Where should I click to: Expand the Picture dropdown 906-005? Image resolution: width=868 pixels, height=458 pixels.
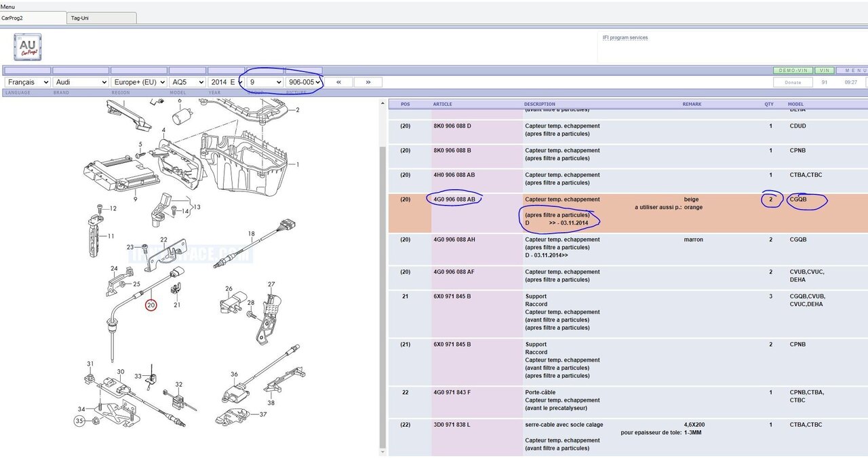(x=303, y=82)
